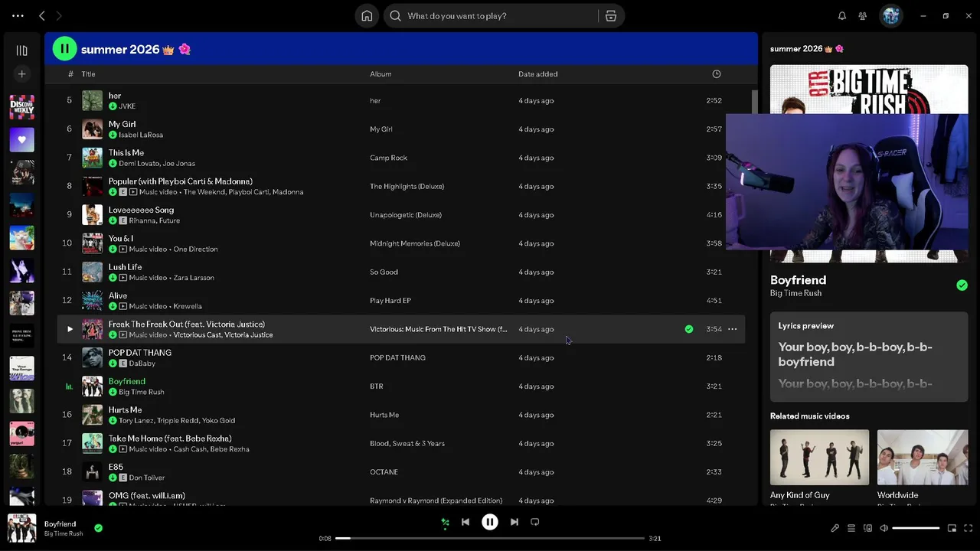980x551 pixels.
Task: Go to Spotify Home
Action: click(x=367, y=16)
